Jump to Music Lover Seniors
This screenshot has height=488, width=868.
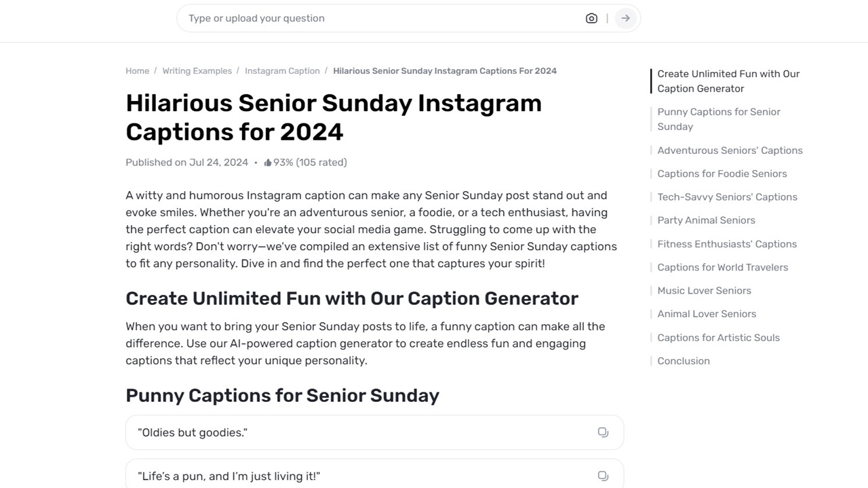click(704, 290)
